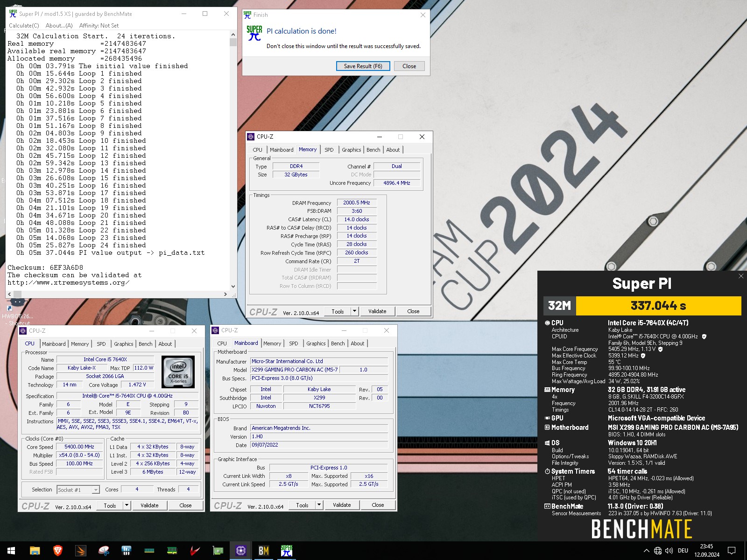Click DEU language indicator in taskbar
This screenshot has width=747, height=560.
pyautogui.click(x=683, y=551)
